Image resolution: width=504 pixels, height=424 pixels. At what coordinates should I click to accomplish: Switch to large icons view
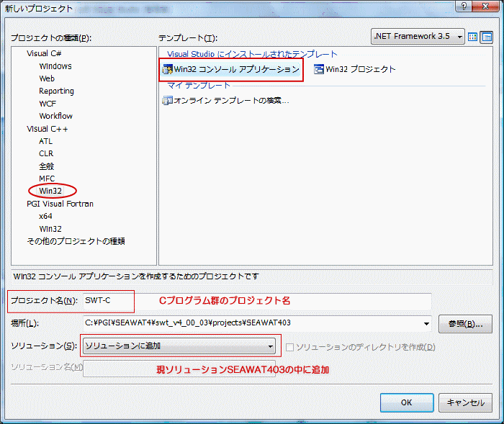472,37
